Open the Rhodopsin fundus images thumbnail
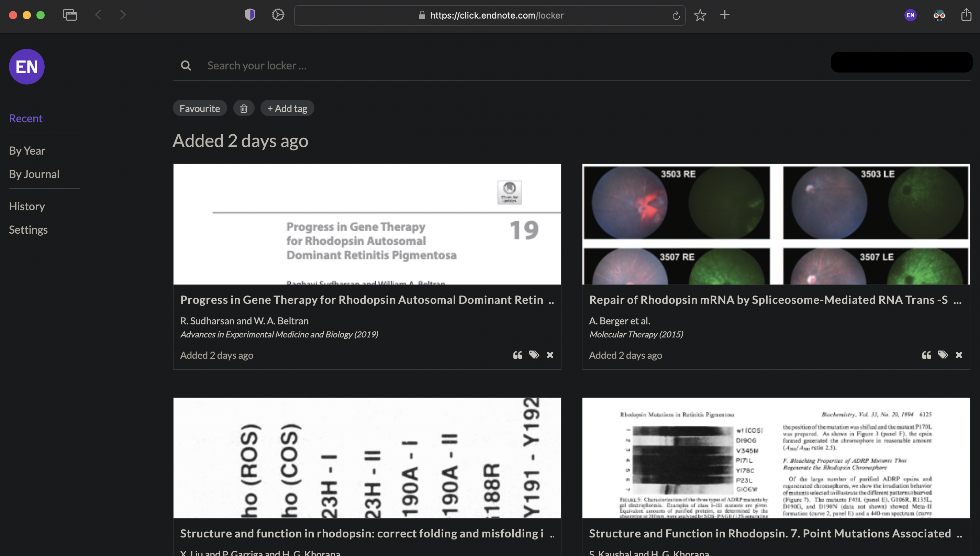The width and height of the screenshot is (980, 556). [775, 224]
